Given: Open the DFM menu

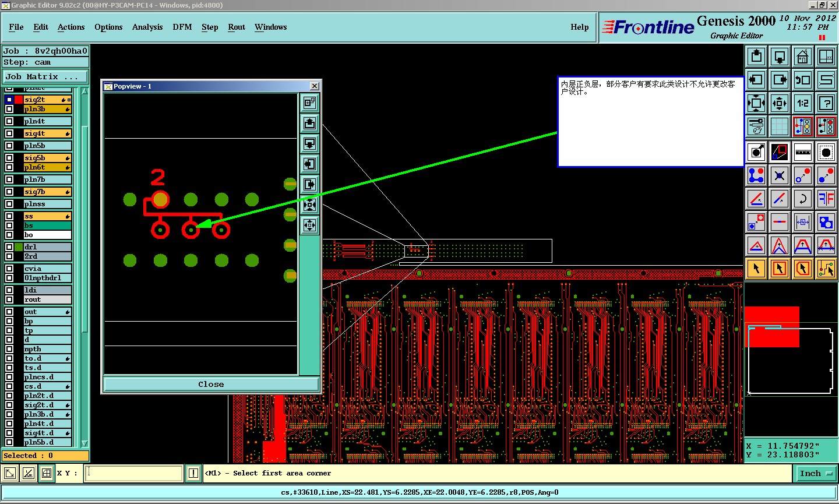Looking at the screenshot, I should coord(182,27).
